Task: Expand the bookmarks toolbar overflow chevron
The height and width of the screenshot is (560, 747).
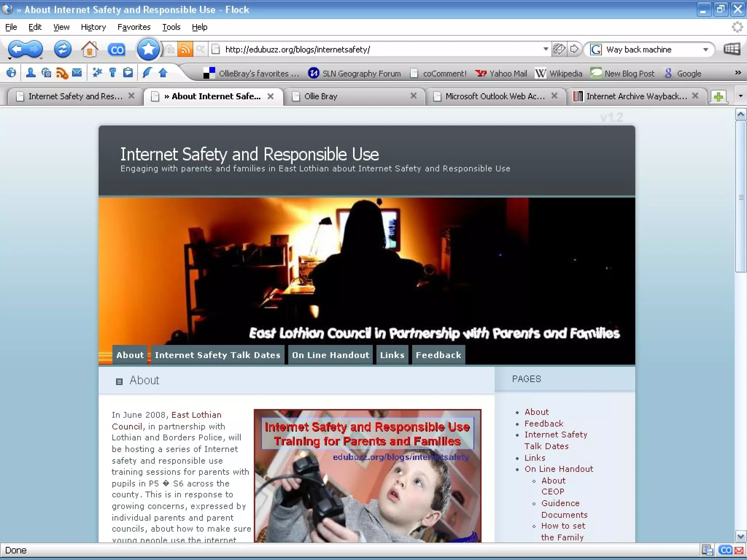Action: pos(738,73)
